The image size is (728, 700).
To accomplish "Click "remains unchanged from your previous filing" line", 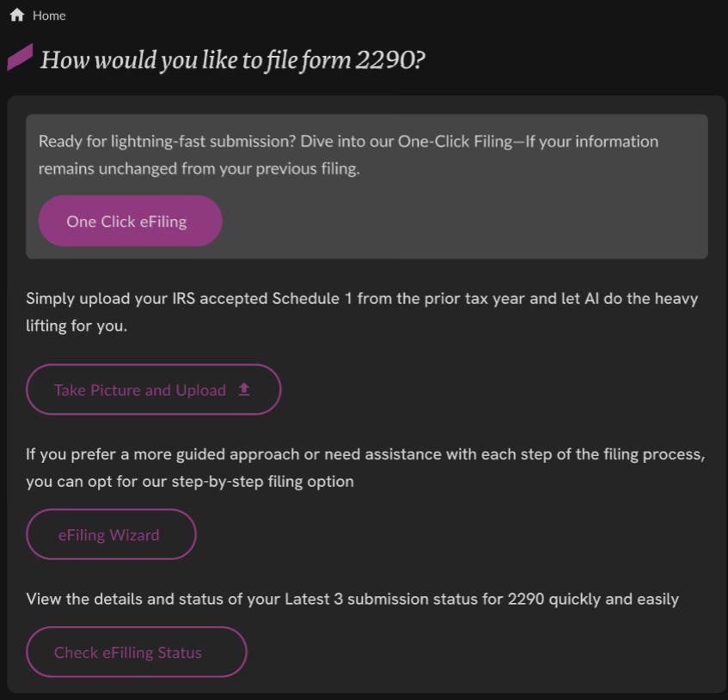I will pos(199,168).
